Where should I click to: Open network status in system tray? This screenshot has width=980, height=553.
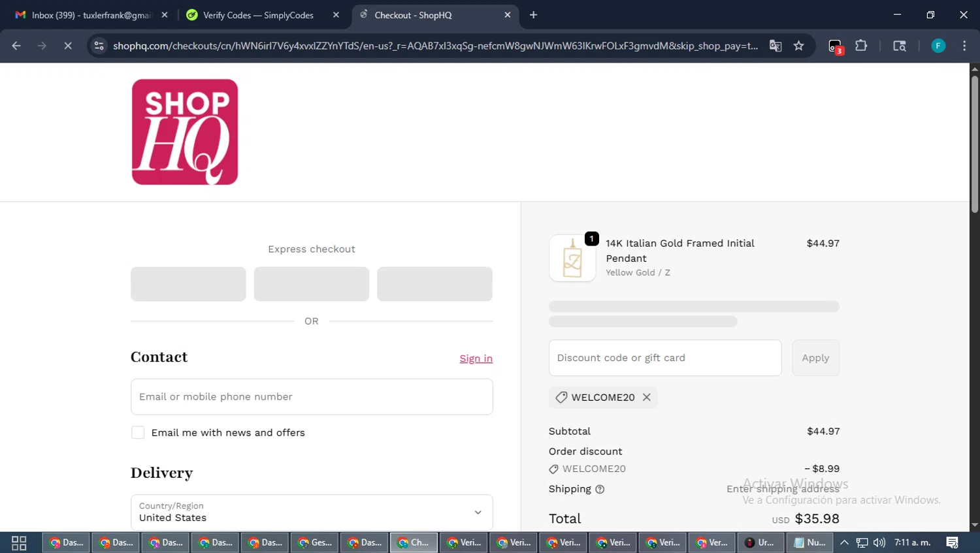[862, 543]
